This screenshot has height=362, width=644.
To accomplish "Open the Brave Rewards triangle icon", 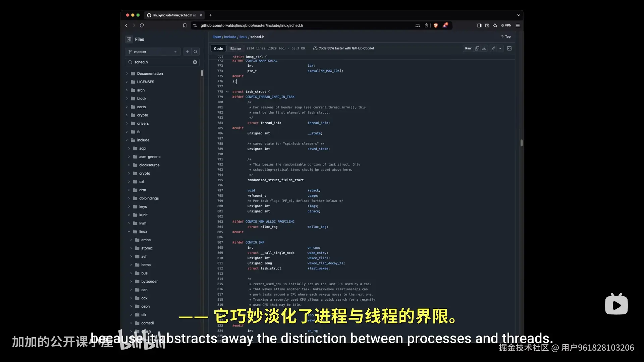I will pyautogui.click(x=444, y=25).
